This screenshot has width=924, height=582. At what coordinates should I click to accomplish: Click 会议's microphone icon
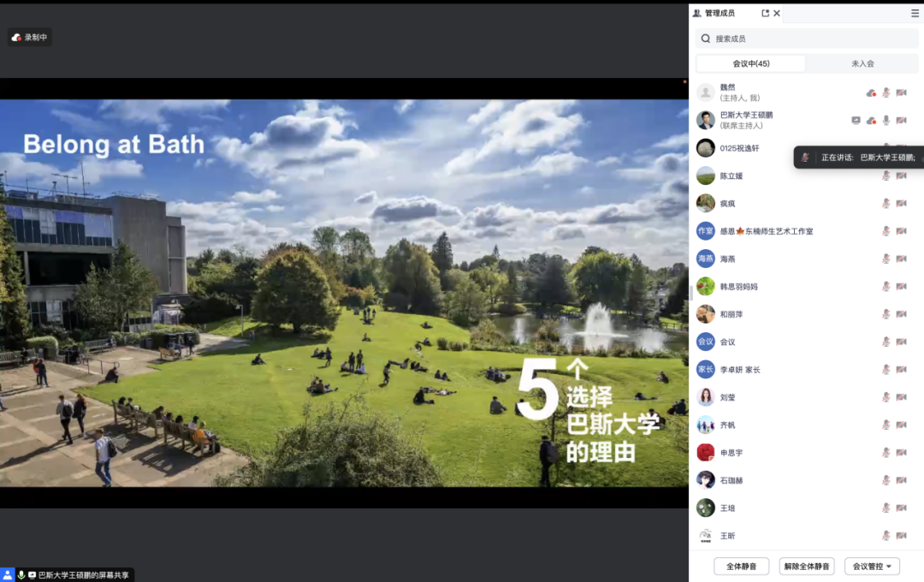pos(885,342)
